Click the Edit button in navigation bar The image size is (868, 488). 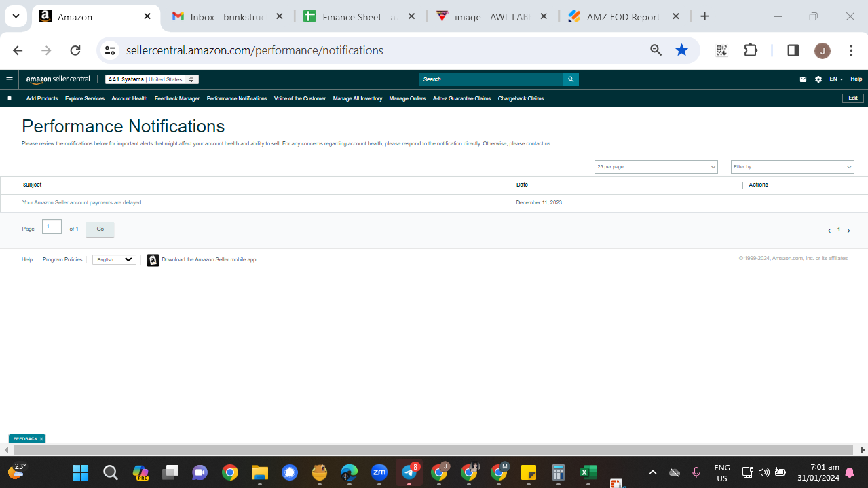[x=853, y=98]
